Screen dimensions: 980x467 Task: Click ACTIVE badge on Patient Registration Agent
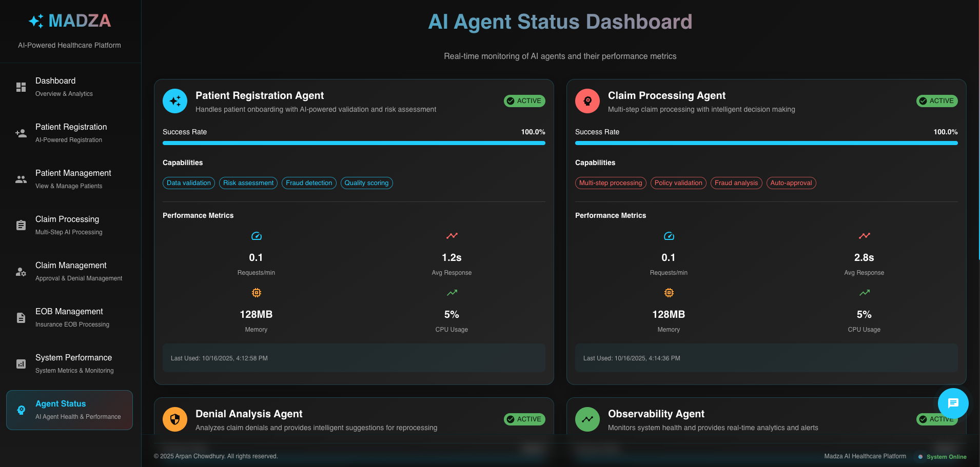click(x=524, y=101)
